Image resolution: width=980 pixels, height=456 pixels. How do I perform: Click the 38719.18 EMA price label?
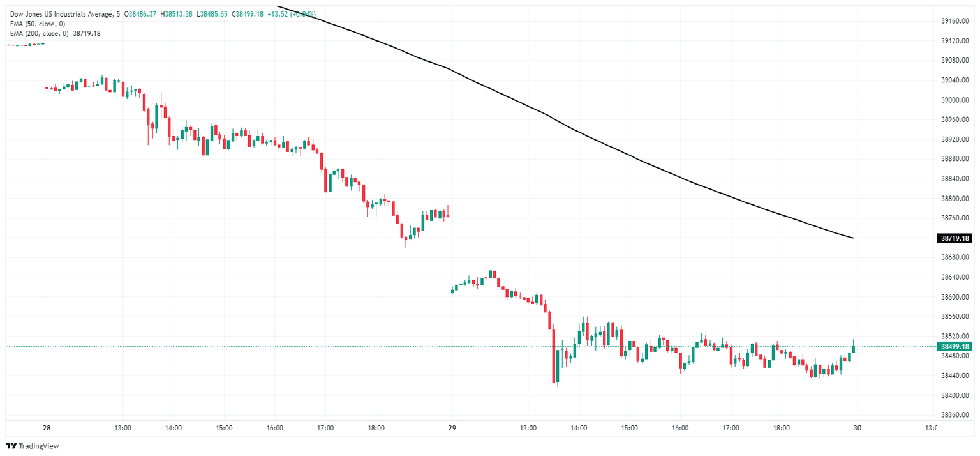pyautogui.click(x=954, y=238)
